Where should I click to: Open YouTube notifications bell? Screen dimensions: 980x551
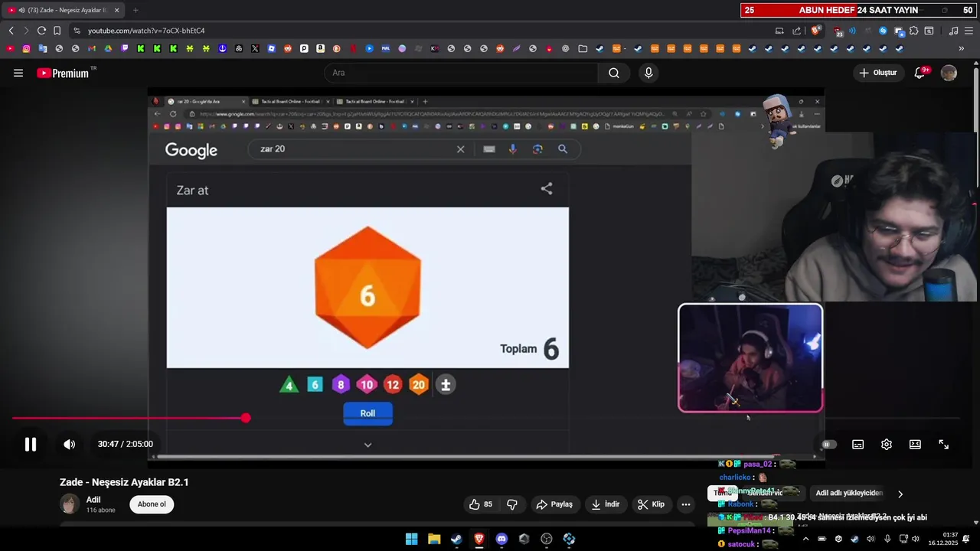tap(920, 73)
